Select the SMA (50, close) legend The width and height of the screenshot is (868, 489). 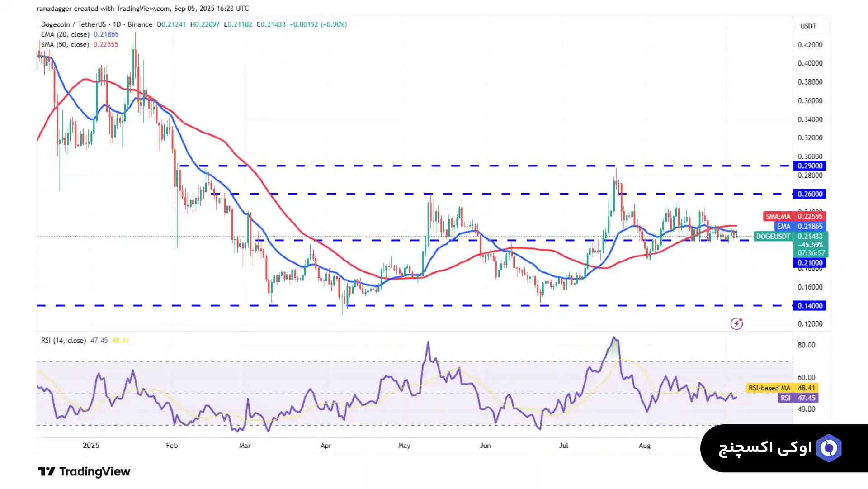click(x=65, y=44)
